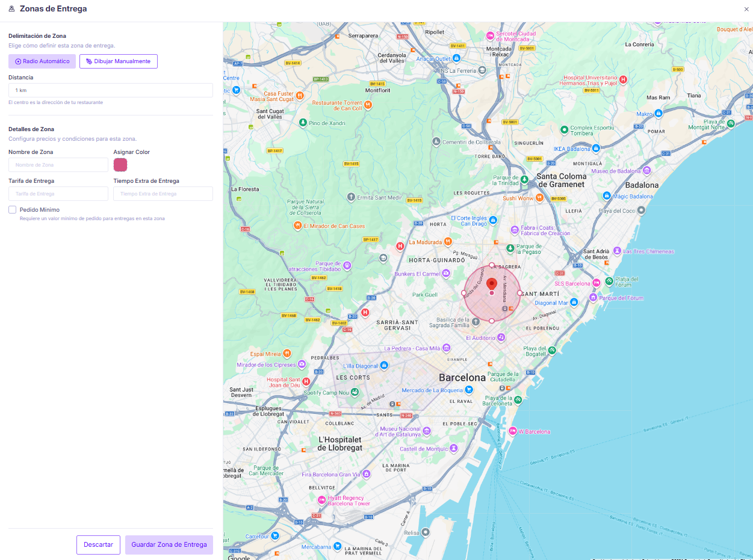The image size is (753, 560).
Task: Click Hyatt Regency Barcelona Tower marker
Action: [322, 500]
